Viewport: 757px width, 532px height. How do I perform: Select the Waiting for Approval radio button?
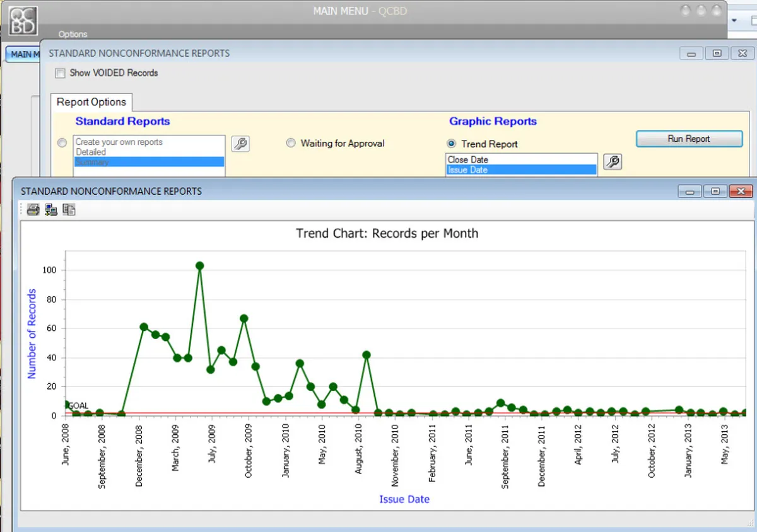pyautogui.click(x=291, y=143)
